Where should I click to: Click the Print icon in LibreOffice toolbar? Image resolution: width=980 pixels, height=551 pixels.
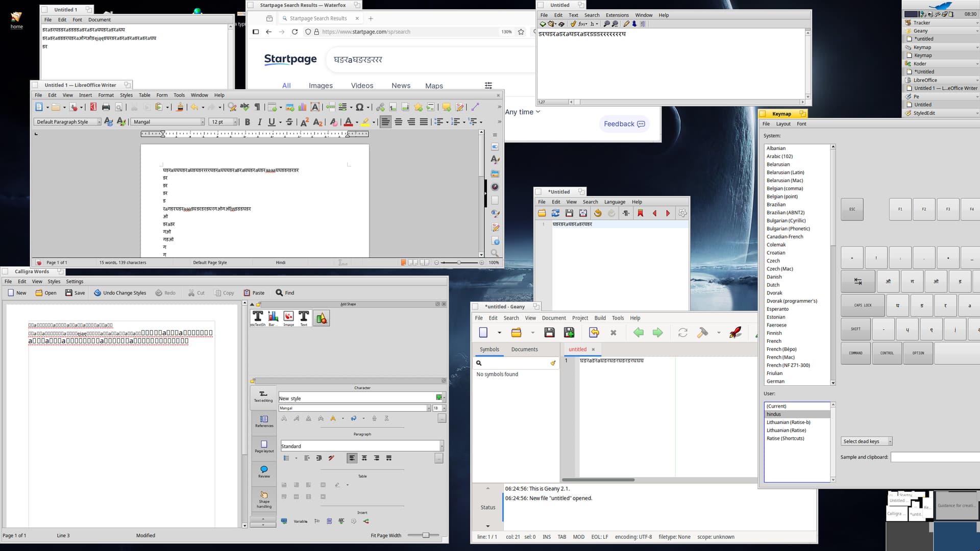106,107
